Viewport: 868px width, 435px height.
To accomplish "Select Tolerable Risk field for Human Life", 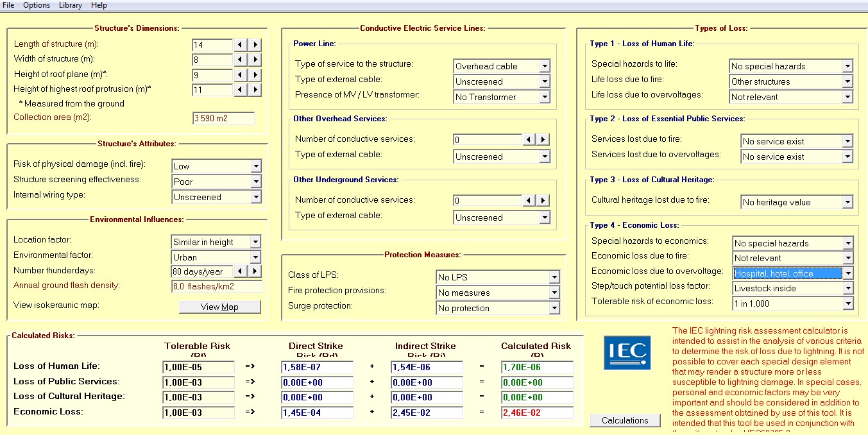I will tap(198, 368).
